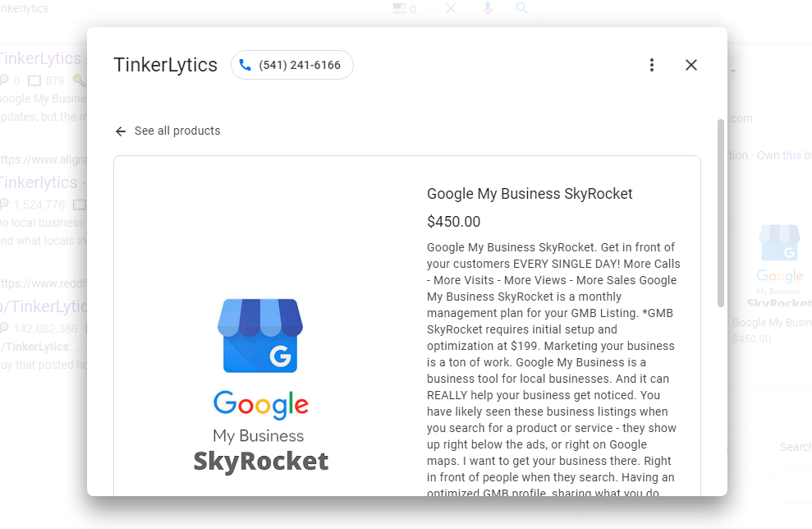This screenshot has width=812, height=529.
Task: Select the TinkerLytics business name heading
Action: point(164,64)
